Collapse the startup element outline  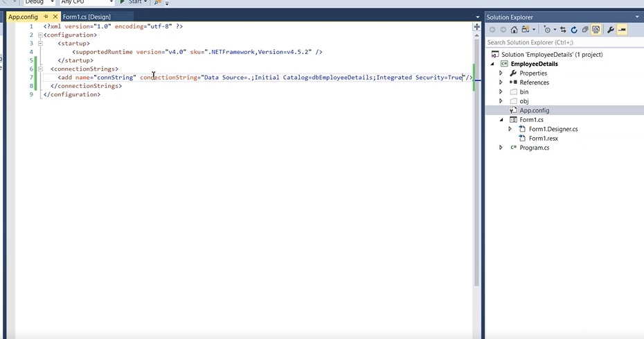pos(40,43)
